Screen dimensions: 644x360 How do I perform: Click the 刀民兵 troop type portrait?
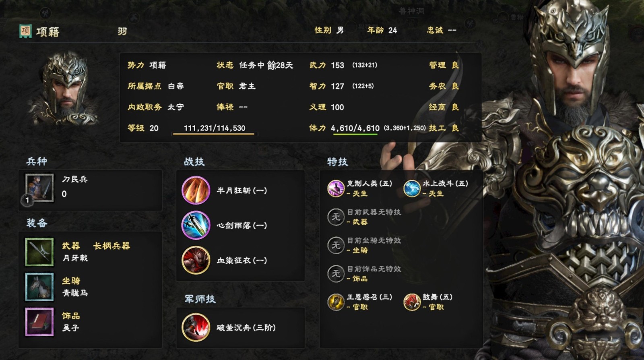39,188
